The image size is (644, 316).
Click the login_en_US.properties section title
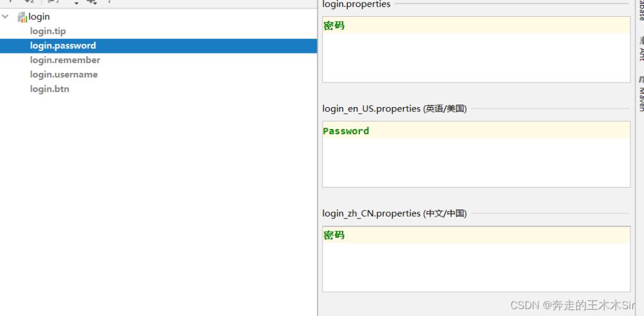[x=394, y=109]
